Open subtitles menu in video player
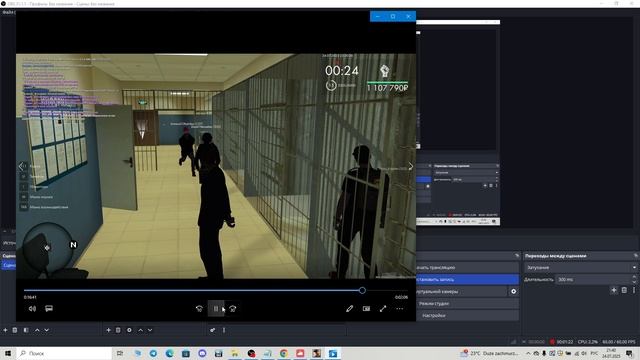This screenshot has height=360, width=640. tap(49, 309)
